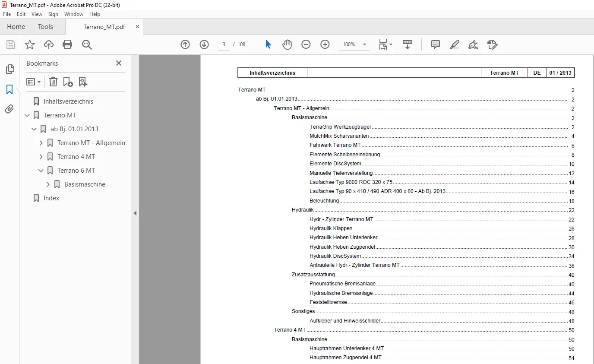Open the Window menu
This screenshot has width=594, height=364.
click(x=74, y=14)
